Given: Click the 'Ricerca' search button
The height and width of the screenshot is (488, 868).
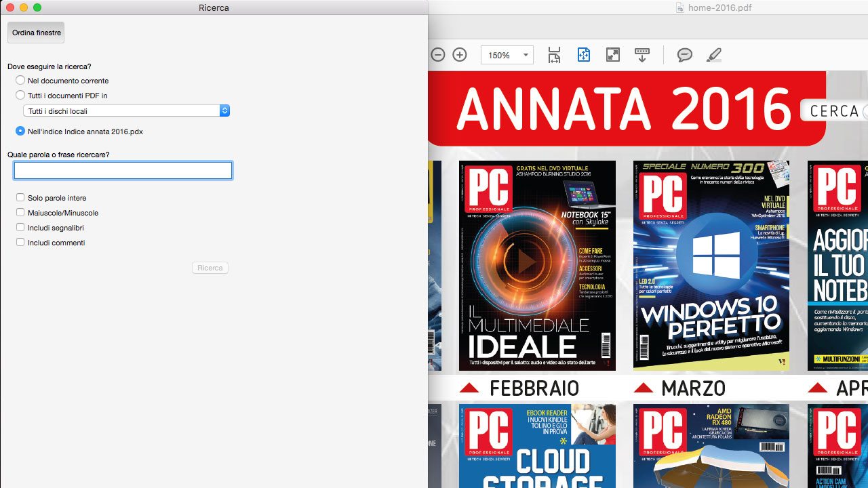Looking at the screenshot, I should click(x=210, y=268).
